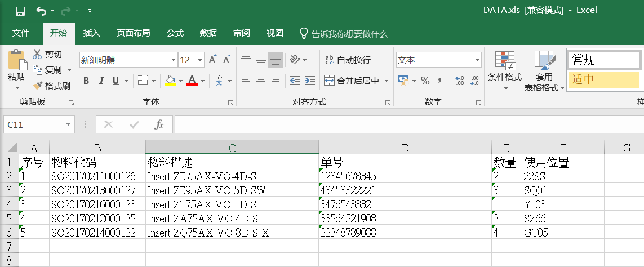This screenshot has height=267, width=644.
Task: Expand the font name dropdown
Action: click(173, 60)
